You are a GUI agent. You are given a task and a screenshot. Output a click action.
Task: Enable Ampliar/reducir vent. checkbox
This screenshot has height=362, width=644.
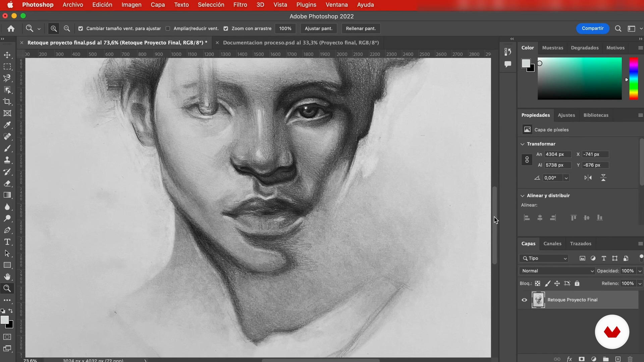pos(168,28)
